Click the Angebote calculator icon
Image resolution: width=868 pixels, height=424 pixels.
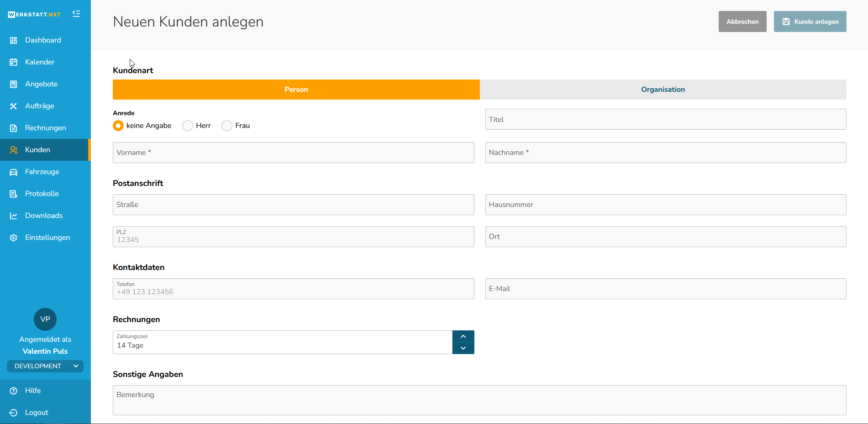click(x=14, y=84)
